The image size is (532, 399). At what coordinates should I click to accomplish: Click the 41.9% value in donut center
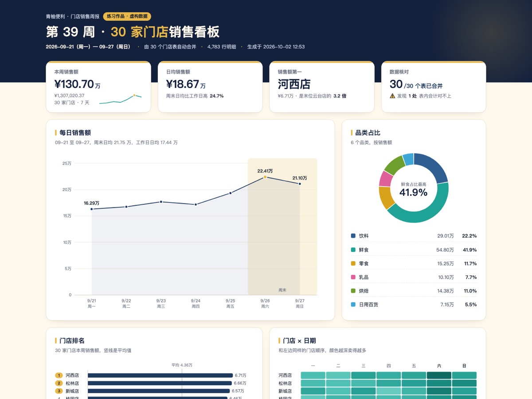pyautogui.click(x=414, y=192)
